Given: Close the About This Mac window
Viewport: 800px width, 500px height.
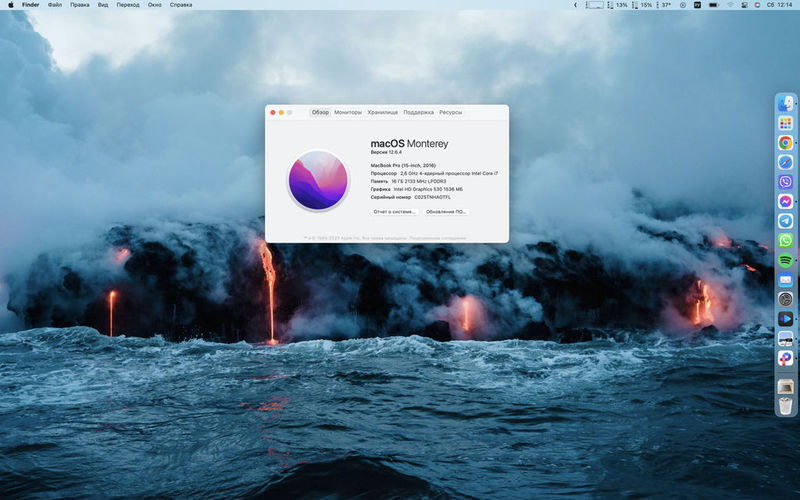Looking at the screenshot, I should tap(273, 112).
